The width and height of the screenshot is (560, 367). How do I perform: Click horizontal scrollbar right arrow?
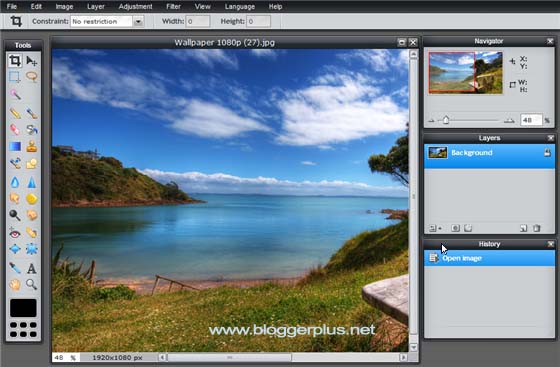click(404, 357)
